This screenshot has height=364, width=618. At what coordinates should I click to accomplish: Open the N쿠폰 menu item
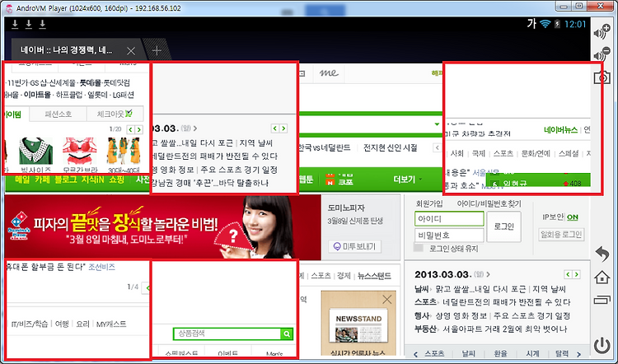pos(339,180)
